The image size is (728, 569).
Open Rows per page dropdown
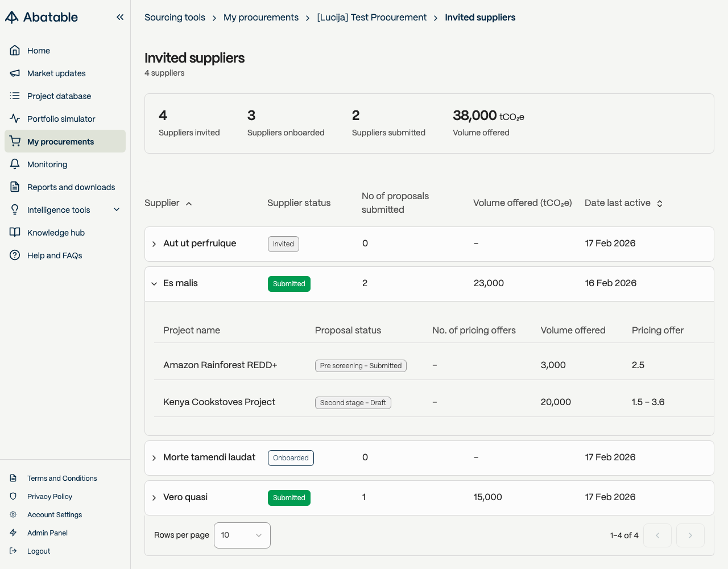pos(242,535)
